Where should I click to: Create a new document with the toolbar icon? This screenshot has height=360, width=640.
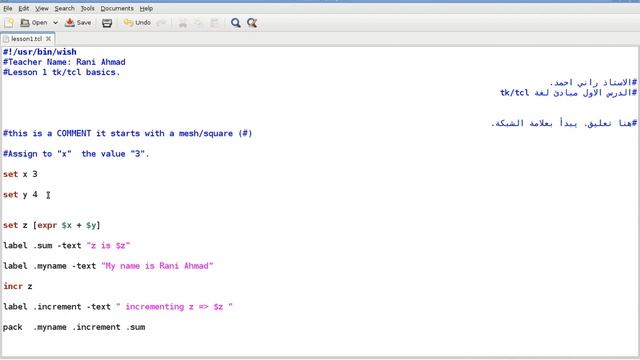[x=9, y=23]
